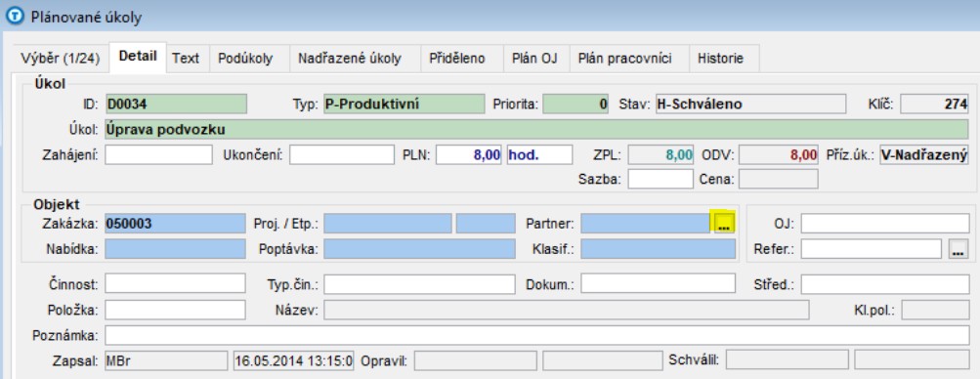The image size is (980, 379).
Task: Click the first Proj. / Etp. field
Action: coord(388,224)
